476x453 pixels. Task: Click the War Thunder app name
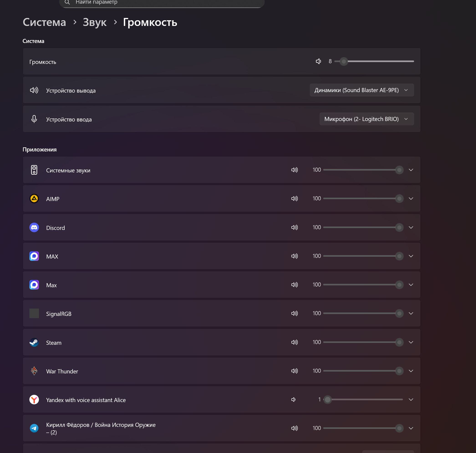tap(62, 371)
